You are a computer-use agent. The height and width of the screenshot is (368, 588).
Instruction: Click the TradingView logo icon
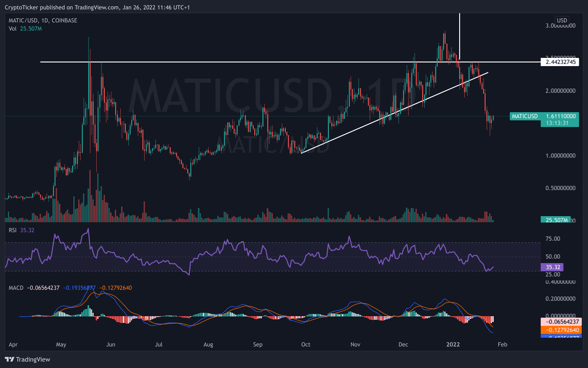(x=10, y=360)
